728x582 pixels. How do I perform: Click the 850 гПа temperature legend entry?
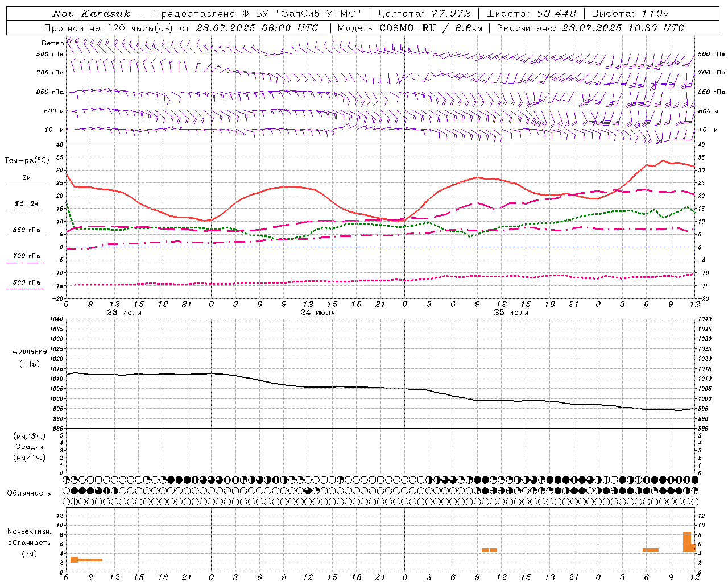(x=26, y=230)
